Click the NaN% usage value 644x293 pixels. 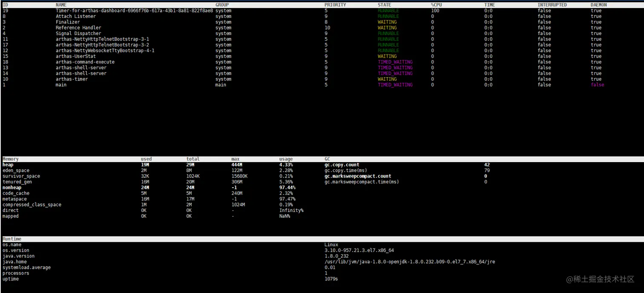coord(285,216)
